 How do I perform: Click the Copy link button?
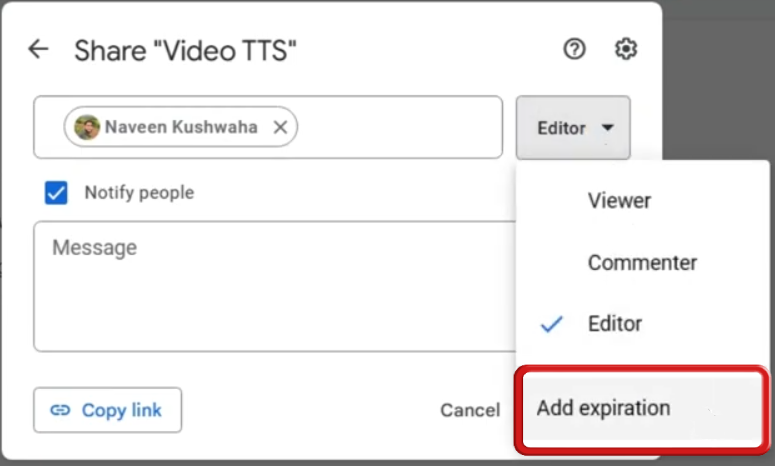point(107,410)
